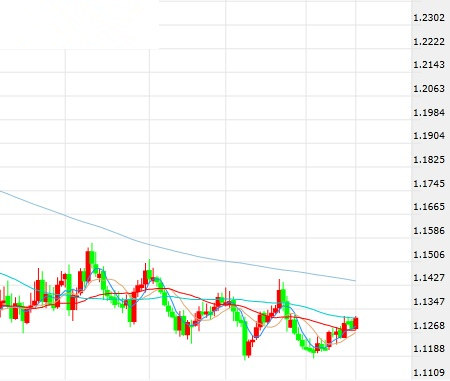Click the 1.1665 price scale value

(429, 207)
